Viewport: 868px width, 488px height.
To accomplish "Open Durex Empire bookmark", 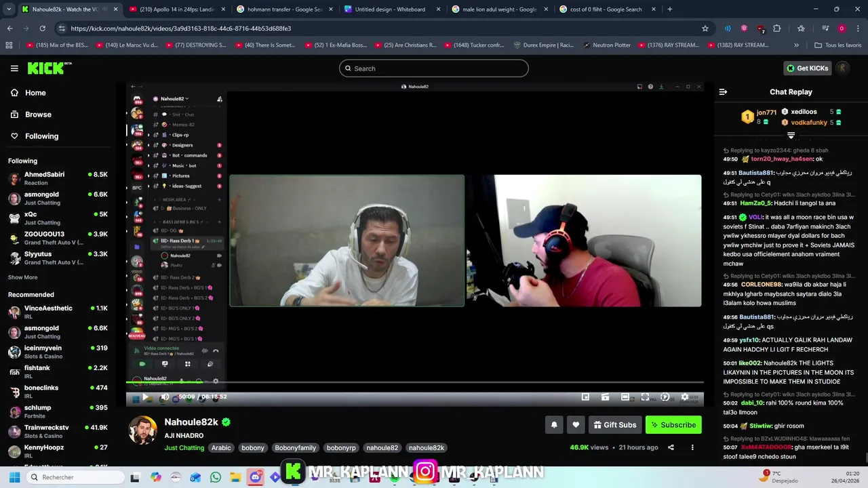I will tap(543, 45).
